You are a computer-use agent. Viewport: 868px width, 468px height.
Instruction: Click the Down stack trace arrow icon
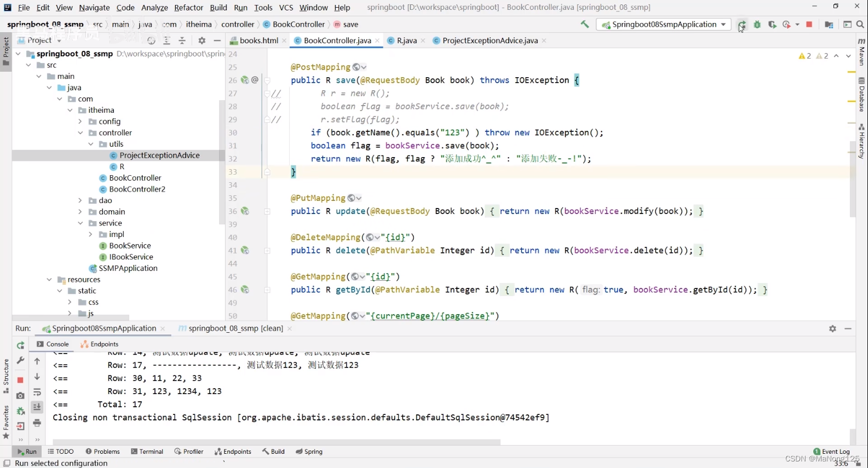[x=37, y=377]
